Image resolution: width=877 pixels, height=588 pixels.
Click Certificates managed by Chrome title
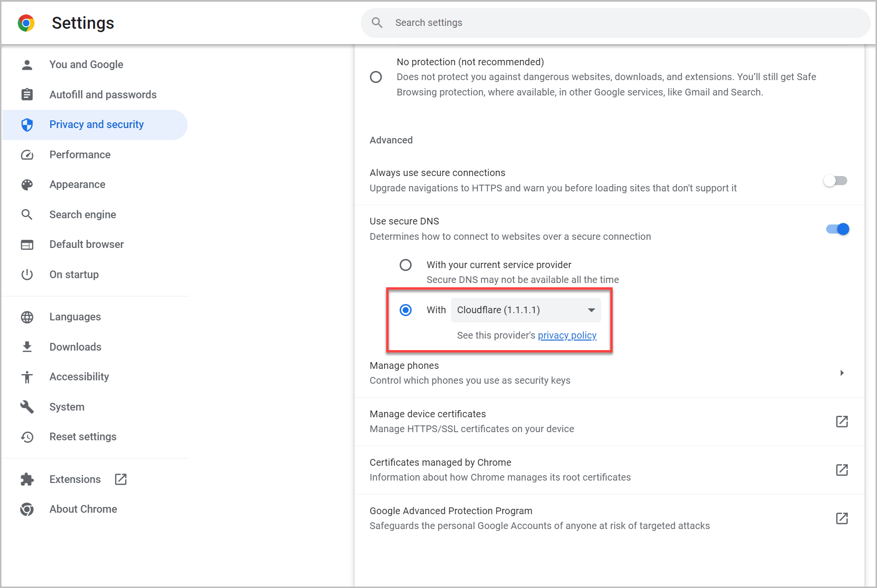coord(440,462)
